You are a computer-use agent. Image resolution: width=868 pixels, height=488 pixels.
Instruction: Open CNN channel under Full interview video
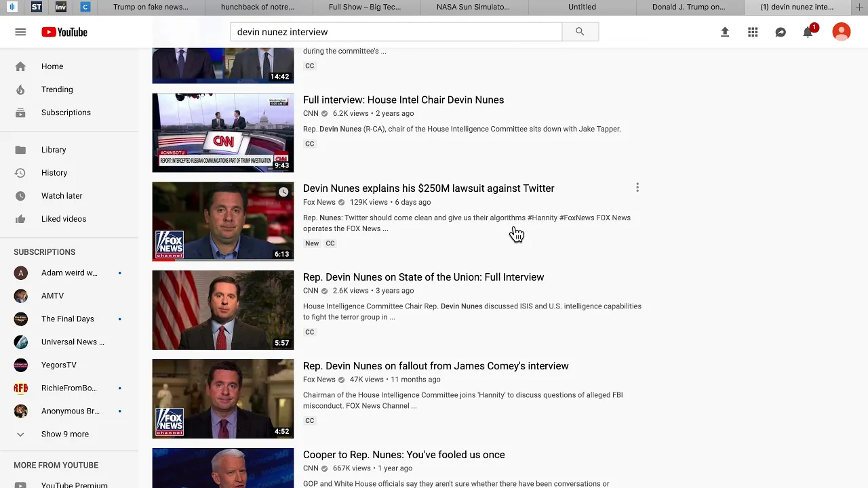click(x=311, y=113)
